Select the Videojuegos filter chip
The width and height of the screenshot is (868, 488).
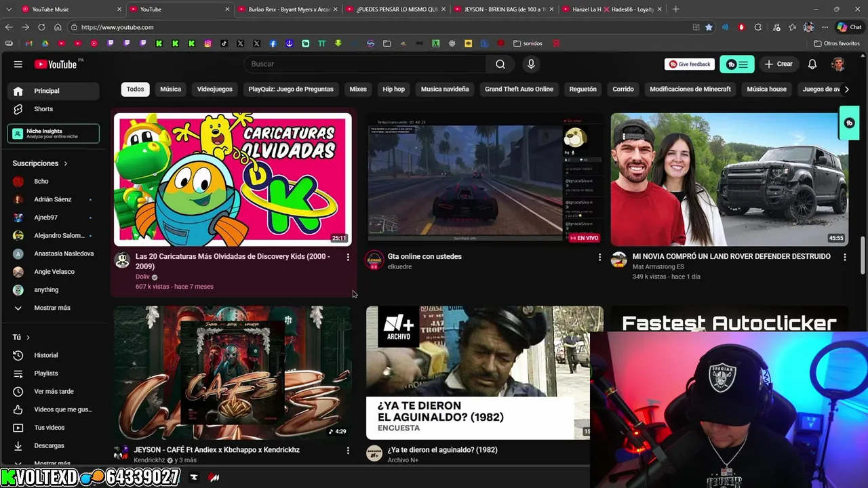tap(214, 89)
